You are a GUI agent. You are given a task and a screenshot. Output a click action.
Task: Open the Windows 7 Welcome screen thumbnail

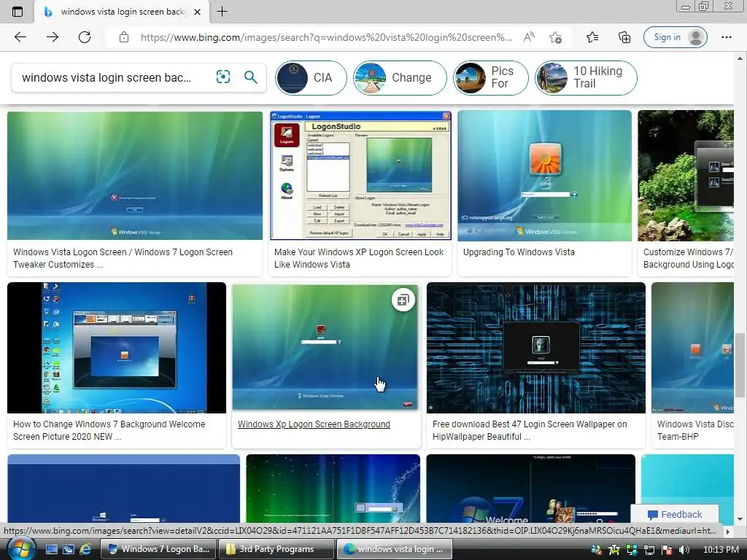[x=531, y=489]
